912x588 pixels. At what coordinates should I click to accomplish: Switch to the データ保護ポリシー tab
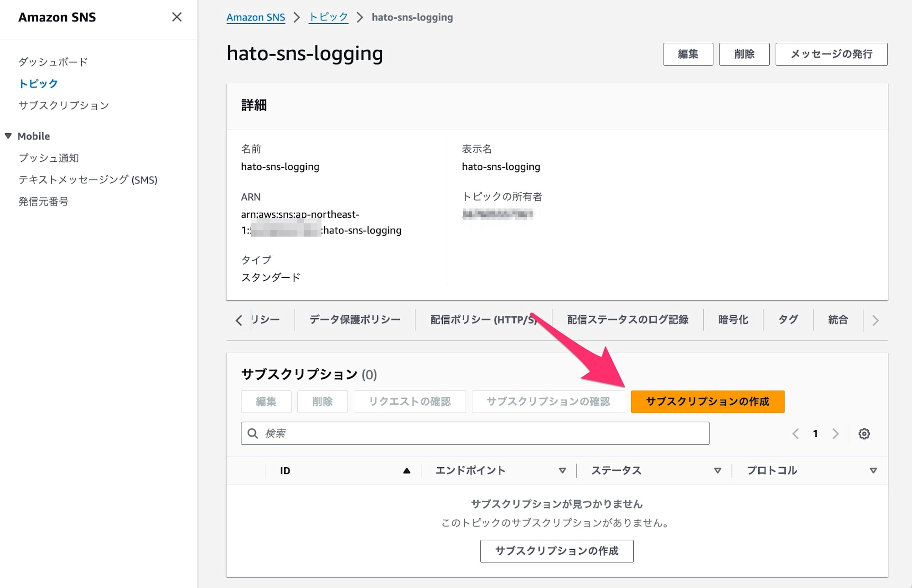tap(355, 320)
